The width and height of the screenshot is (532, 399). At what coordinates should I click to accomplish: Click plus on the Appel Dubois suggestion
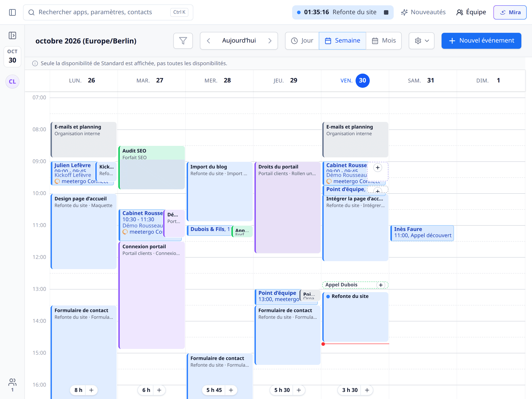(381, 285)
